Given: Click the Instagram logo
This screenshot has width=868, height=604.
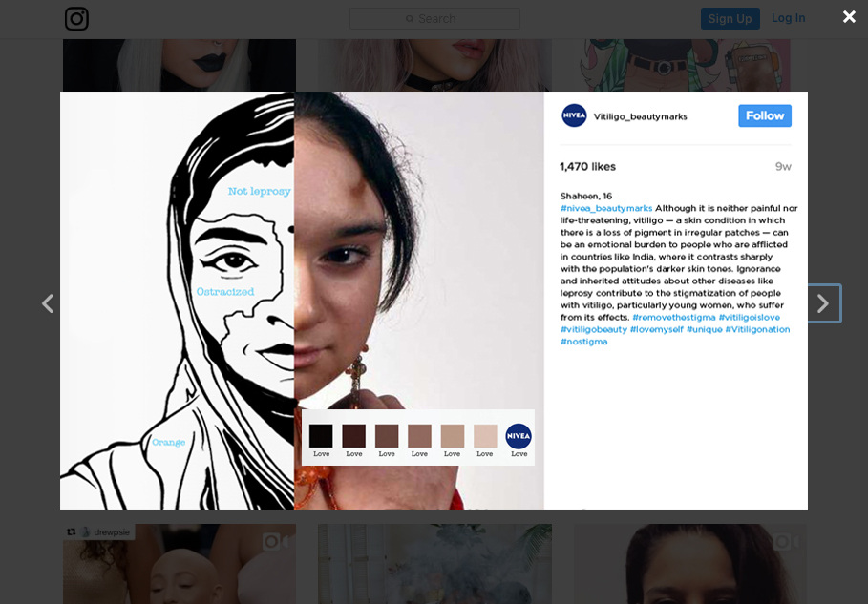Looking at the screenshot, I should pyautogui.click(x=76, y=18).
